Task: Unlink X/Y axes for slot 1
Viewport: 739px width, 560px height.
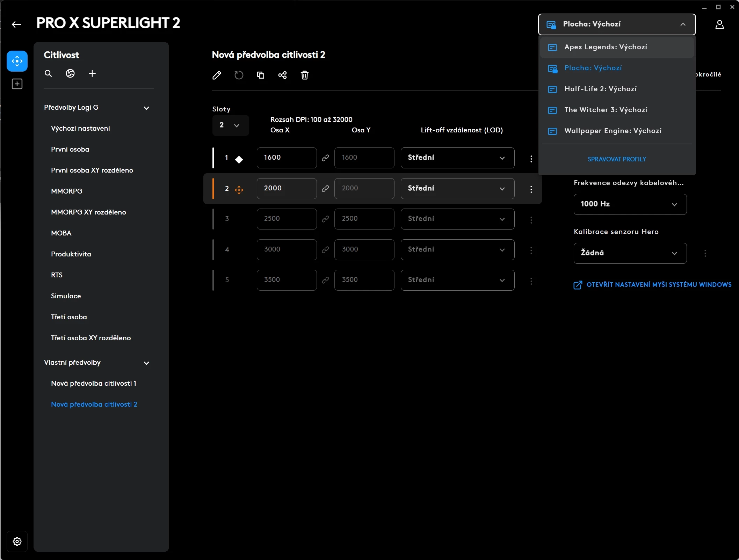Action: 325,158
